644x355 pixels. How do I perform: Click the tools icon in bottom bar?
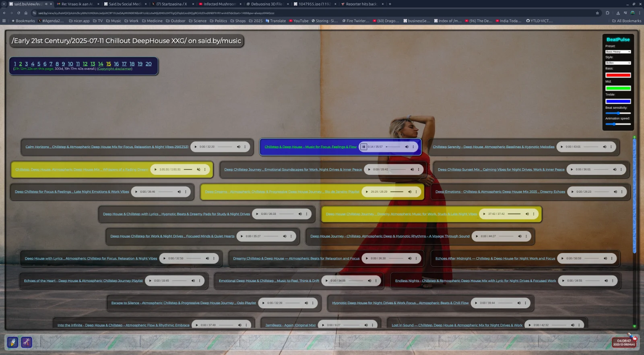(x=27, y=342)
